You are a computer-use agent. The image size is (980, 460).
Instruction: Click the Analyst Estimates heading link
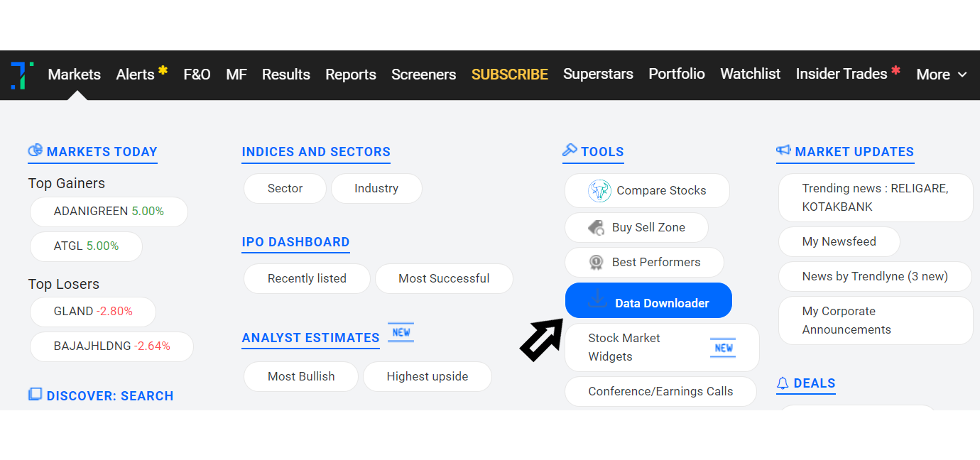tap(310, 338)
